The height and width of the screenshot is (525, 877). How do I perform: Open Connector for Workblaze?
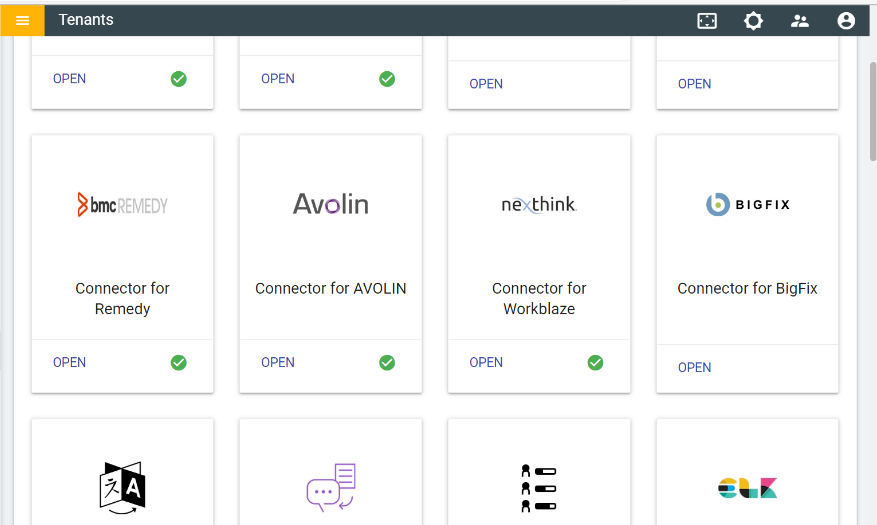click(x=486, y=362)
